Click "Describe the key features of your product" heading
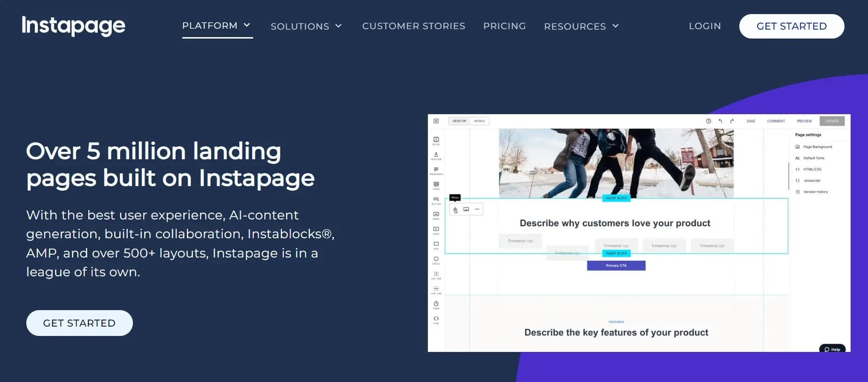 (x=616, y=333)
